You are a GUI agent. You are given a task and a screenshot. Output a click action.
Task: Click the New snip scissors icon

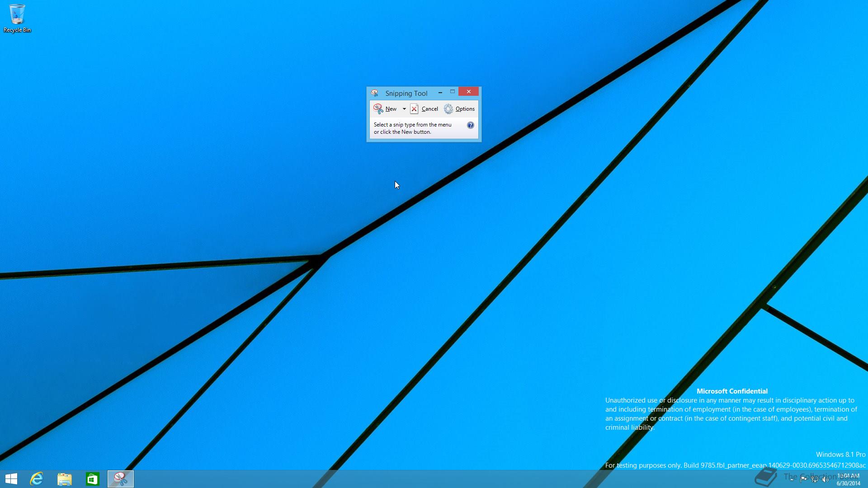click(x=378, y=109)
